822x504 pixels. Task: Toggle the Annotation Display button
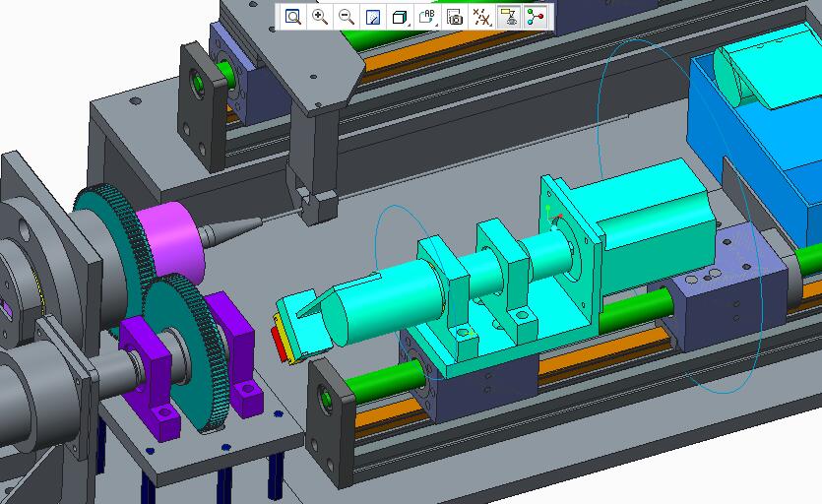(509, 17)
